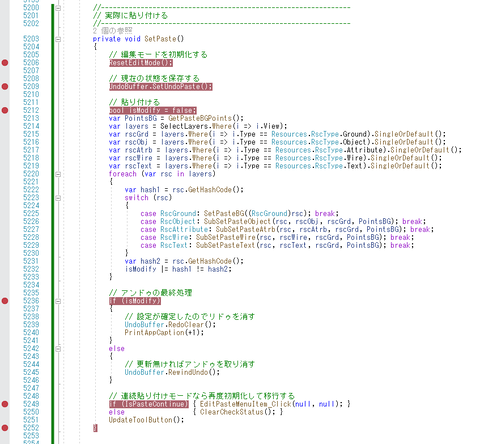Remove breakpoint at if (IsPasteContinue) line

5,404
